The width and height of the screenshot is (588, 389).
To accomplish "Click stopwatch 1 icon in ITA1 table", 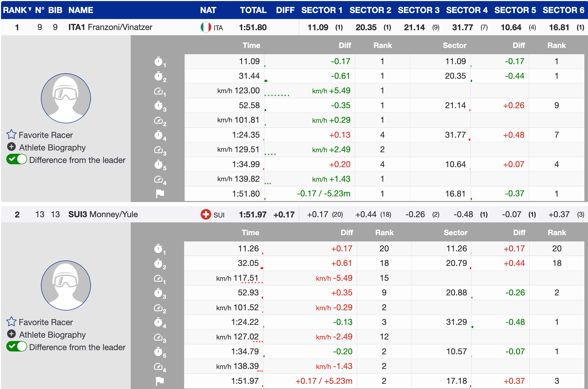I will tap(159, 62).
